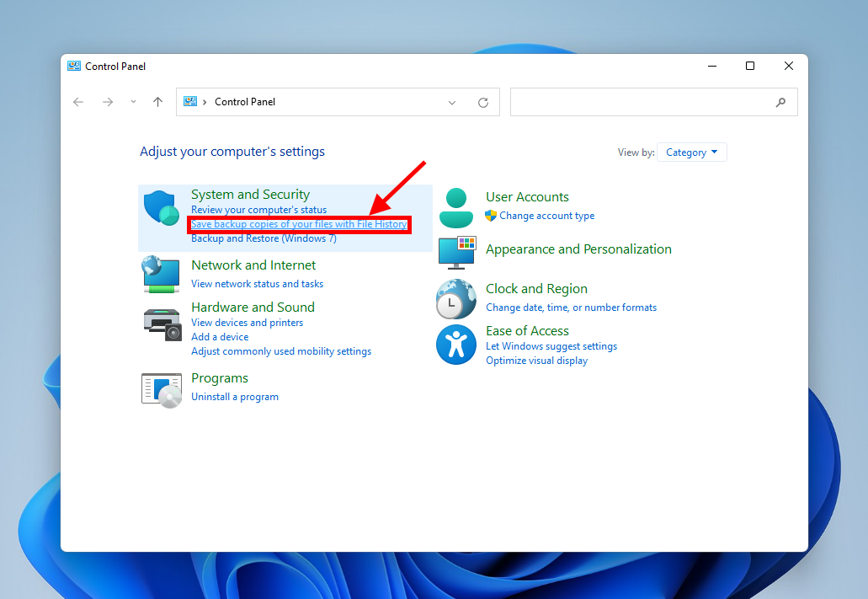This screenshot has width=868, height=599.
Task: Click the Up one level arrow
Action: (x=157, y=102)
